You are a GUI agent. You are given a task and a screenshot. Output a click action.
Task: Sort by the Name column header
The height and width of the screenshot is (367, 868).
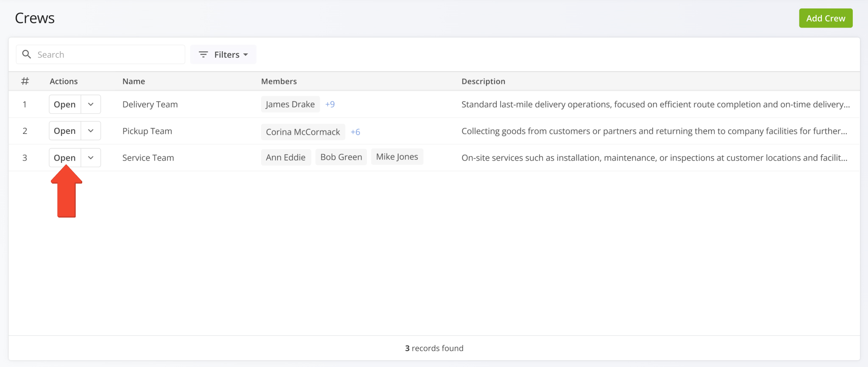[134, 81]
